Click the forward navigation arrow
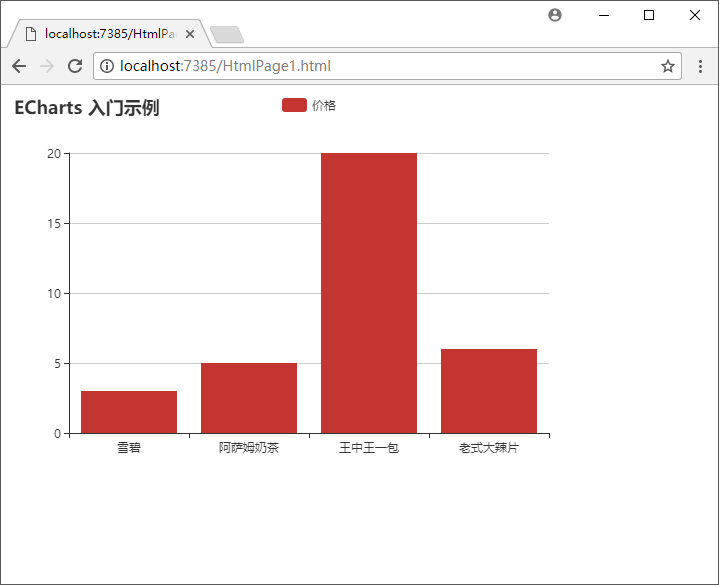Screen dimensions: 719x585 click(x=47, y=66)
